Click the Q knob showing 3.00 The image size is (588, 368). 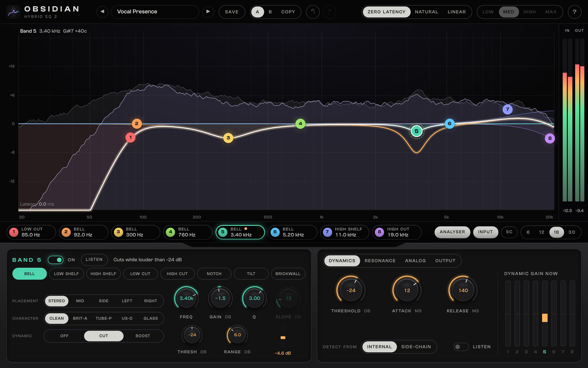pos(254,298)
